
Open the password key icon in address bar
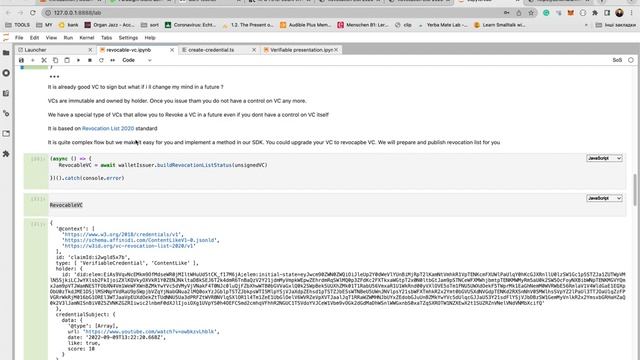(x=507, y=13)
